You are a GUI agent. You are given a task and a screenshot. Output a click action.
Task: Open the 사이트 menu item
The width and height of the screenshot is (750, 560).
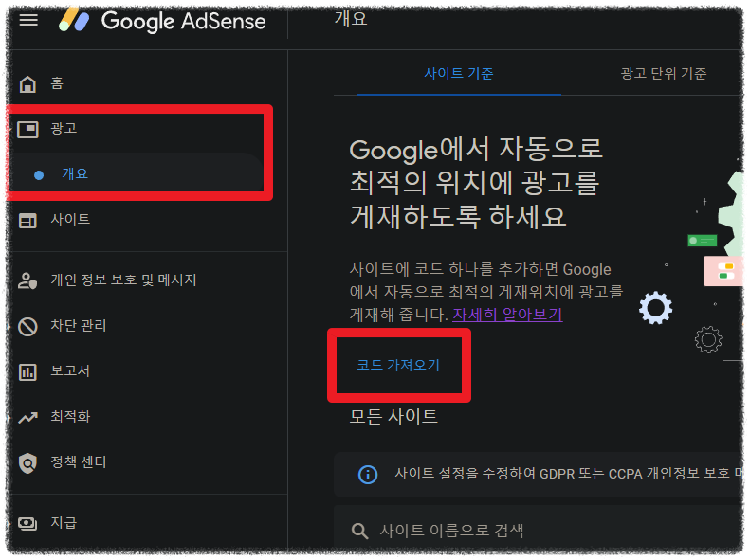(x=70, y=219)
